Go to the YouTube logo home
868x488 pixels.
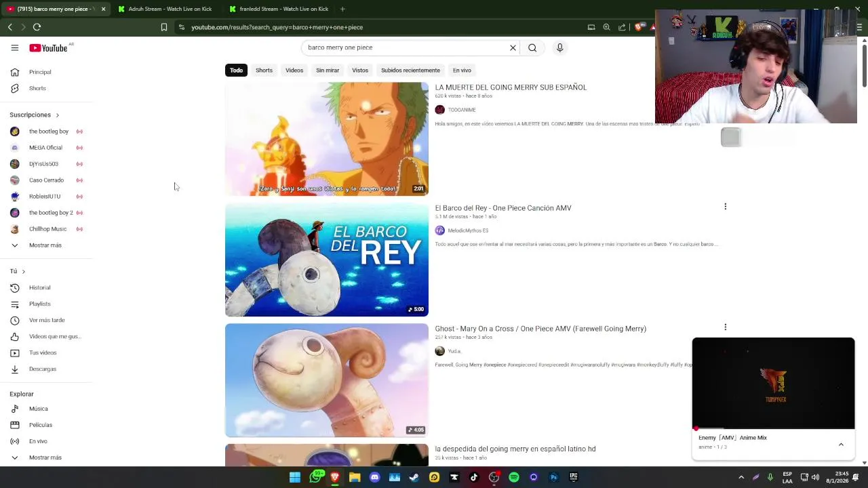tap(48, 48)
